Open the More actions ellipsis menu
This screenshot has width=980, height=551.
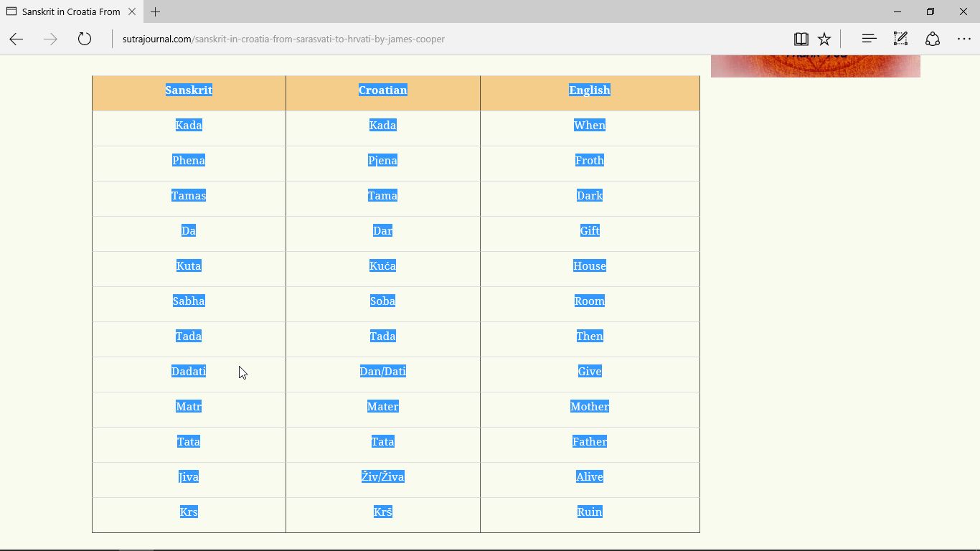(x=964, y=39)
